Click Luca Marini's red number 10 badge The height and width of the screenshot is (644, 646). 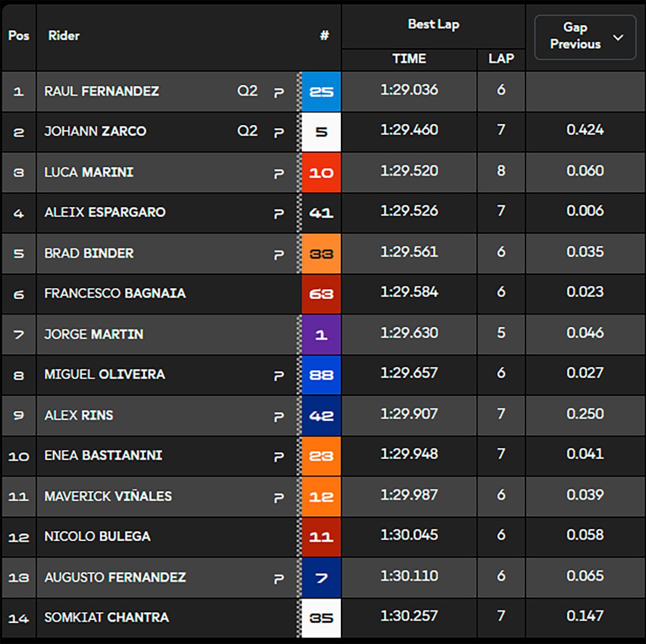pos(321,173)
